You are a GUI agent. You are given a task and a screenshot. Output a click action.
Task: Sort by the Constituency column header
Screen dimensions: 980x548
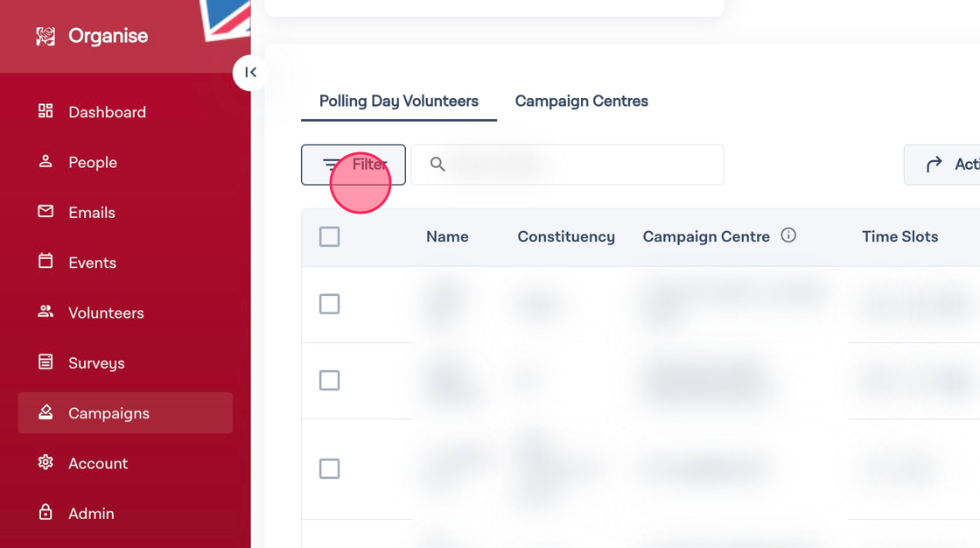pos(566,236)
